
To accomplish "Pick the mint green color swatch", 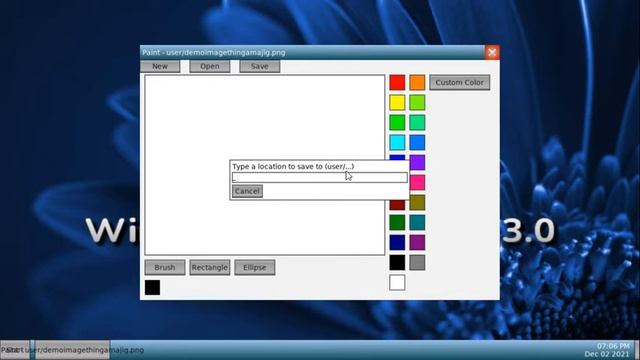I will pyautogui.click(x=417, y=122).
